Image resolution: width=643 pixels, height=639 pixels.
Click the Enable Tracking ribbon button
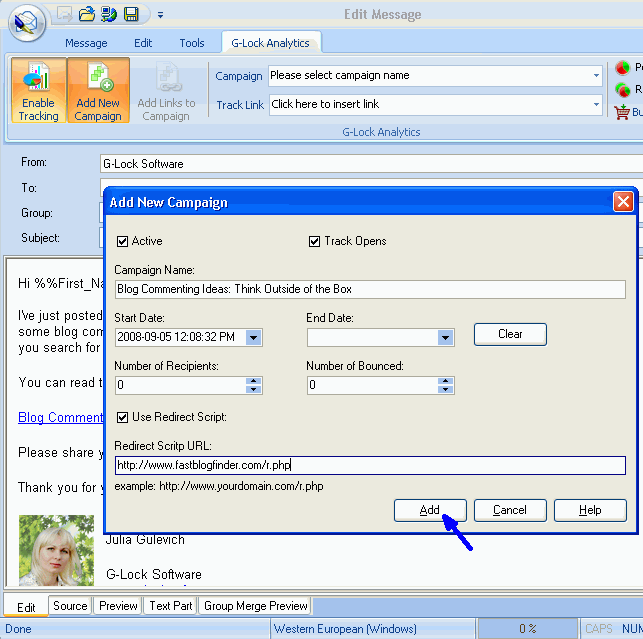tap(38, 90)
